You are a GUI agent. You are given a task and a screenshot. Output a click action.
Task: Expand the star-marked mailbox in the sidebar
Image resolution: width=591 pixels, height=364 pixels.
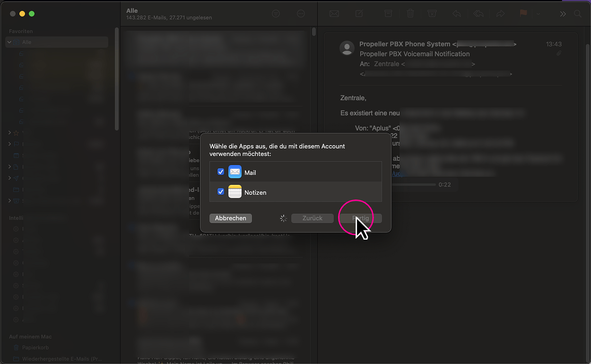[9, 133]
